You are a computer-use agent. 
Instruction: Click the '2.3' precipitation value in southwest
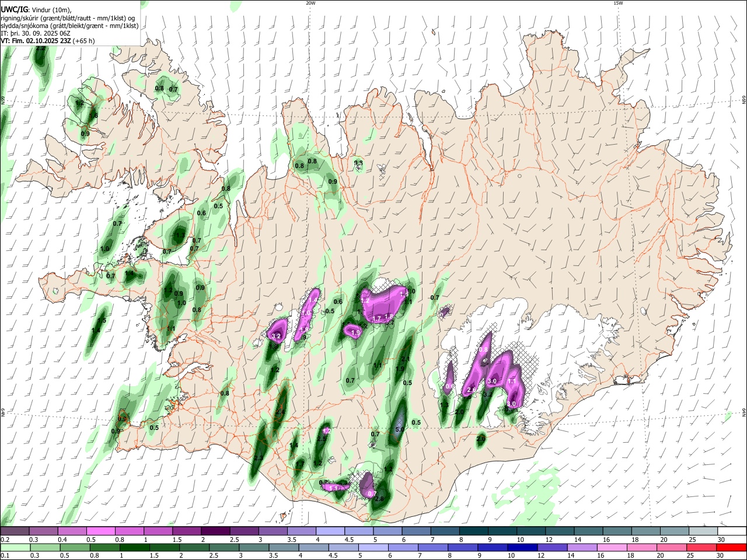click(x=258, y=459)
